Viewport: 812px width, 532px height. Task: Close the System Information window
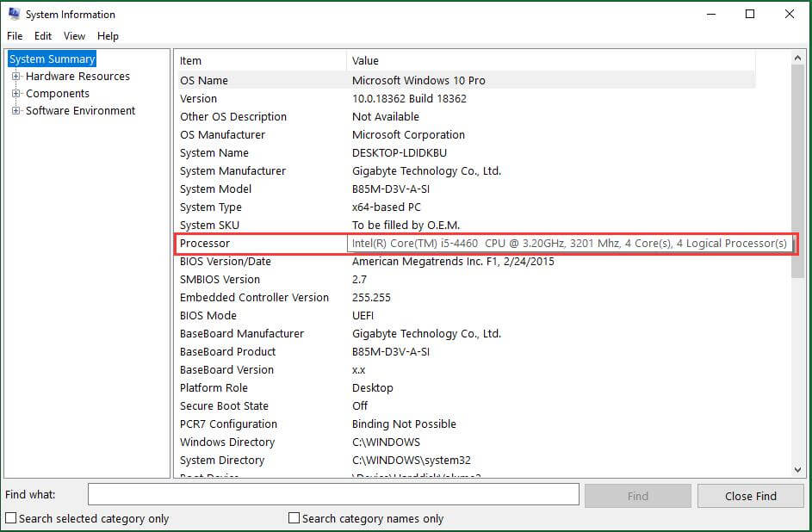[x=790, y=15]
